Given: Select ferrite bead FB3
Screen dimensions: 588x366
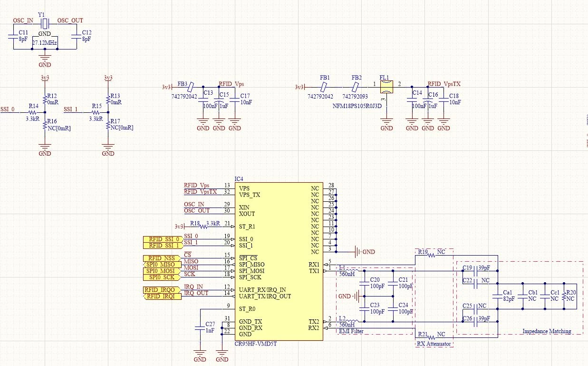Looking at the screenshot, I should [x=190, y=87].
